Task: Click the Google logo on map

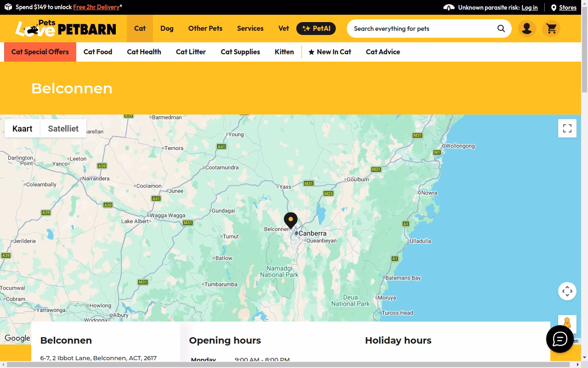Action: coord(17,338)
